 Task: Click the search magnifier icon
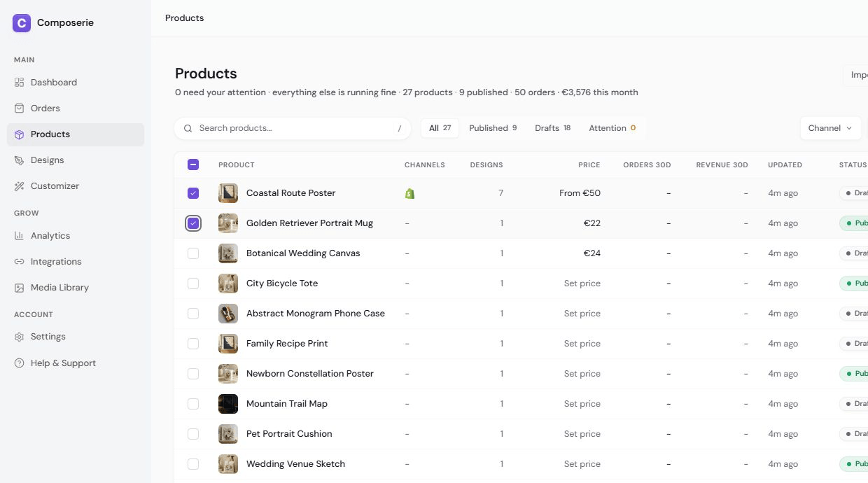(188, 128)
